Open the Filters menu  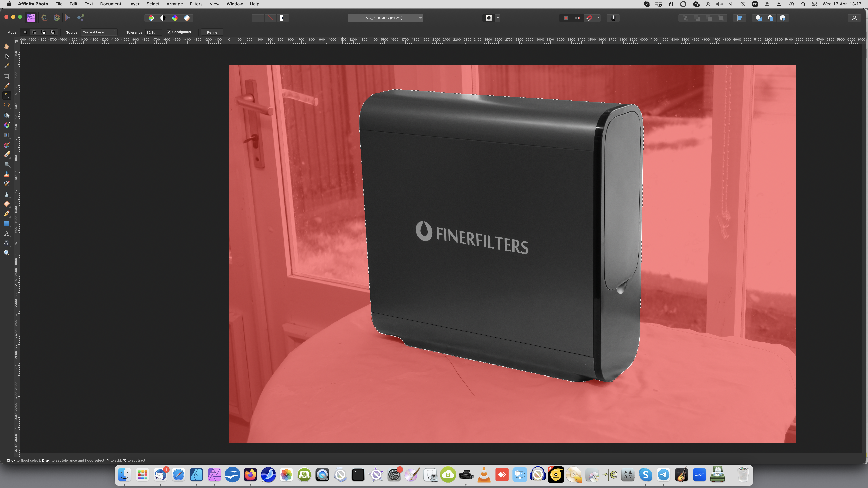[x=196, y=4]
